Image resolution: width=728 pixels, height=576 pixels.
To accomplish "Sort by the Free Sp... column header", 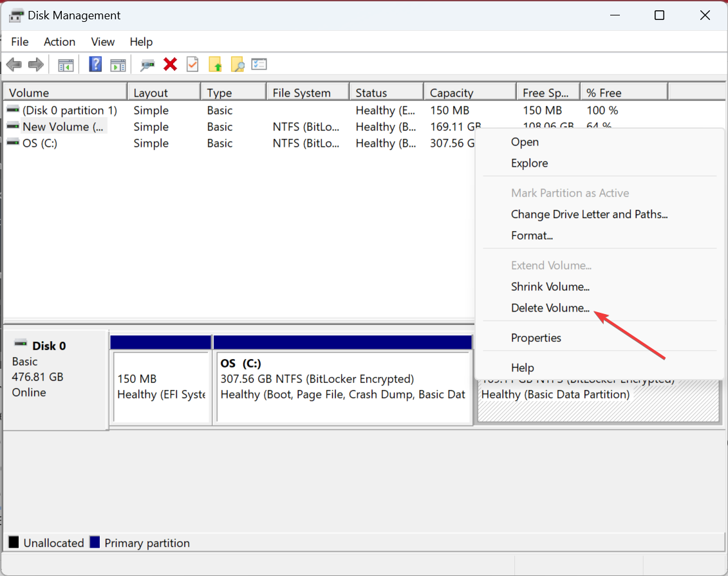I will tap(548, 93).
